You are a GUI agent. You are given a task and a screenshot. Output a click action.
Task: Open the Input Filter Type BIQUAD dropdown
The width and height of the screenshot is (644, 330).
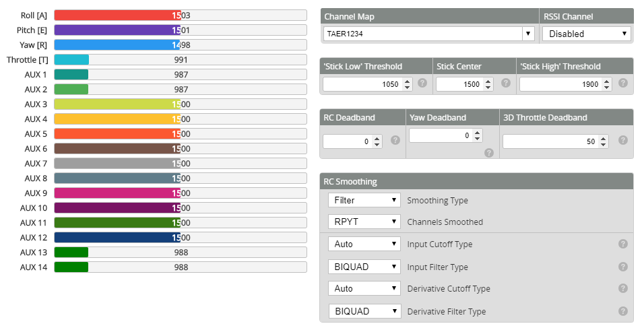364,267
